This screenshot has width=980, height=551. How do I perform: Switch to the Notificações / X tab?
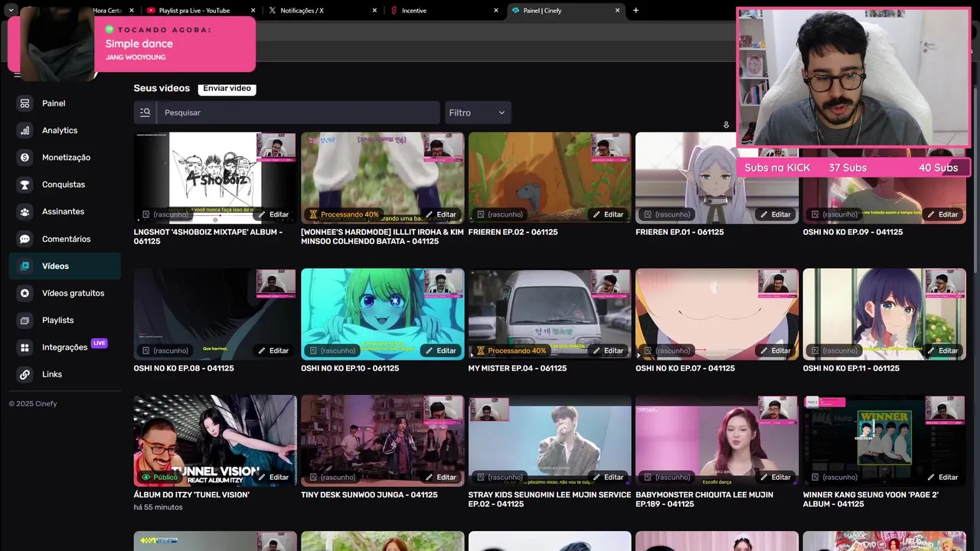click(x=322, y=11)
